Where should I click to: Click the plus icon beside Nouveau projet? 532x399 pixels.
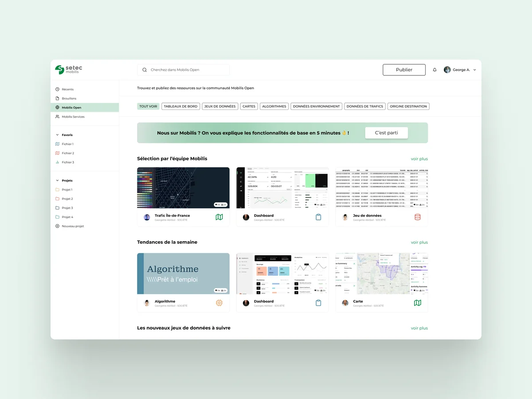coord(57,226)
